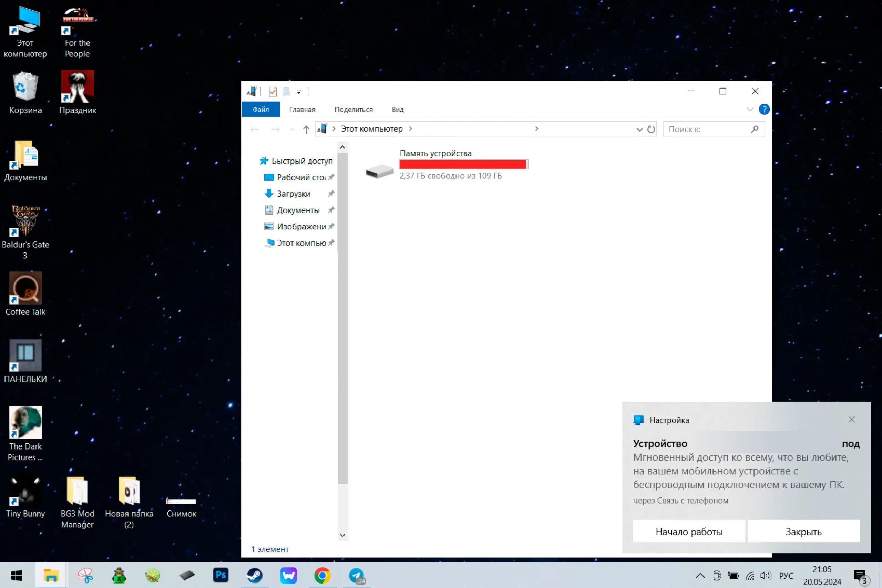Open the address bar history dropdown
The width and height of the screenshot is (882, 588).
tap(639, 130)
